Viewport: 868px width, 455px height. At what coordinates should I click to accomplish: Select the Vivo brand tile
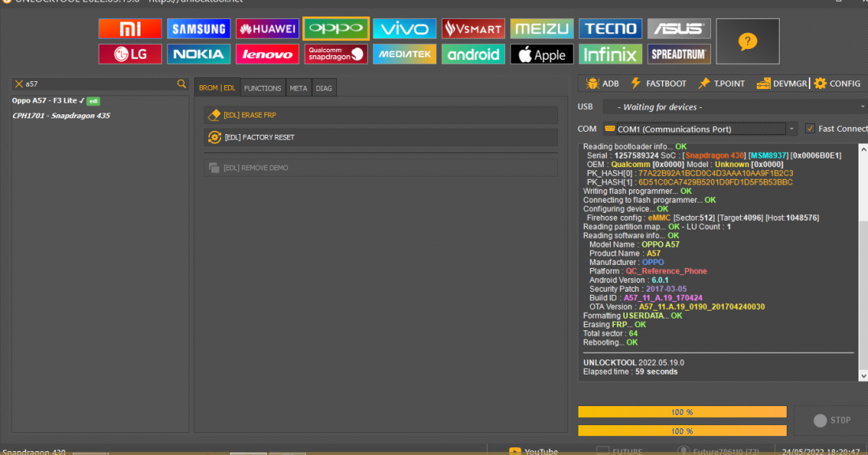pos(405,29)
